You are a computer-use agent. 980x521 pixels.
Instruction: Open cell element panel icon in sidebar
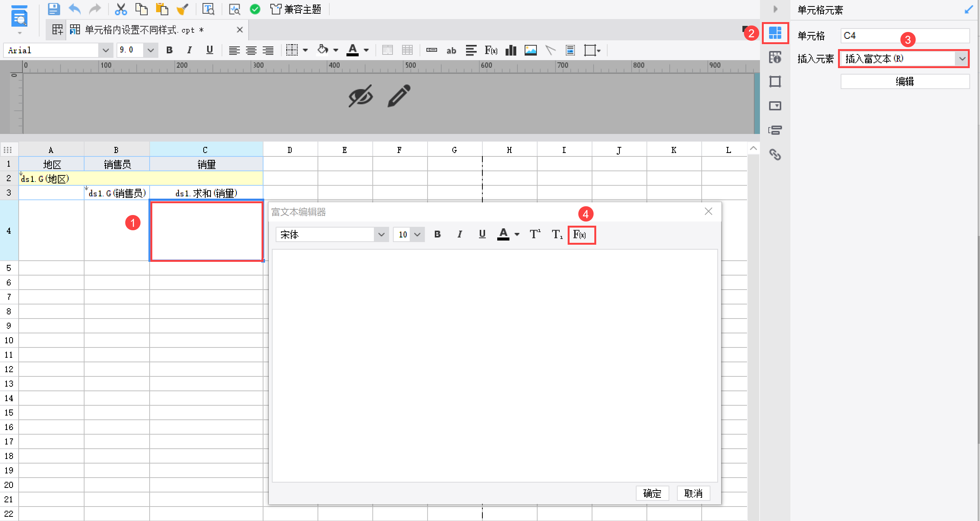[x=775, y=33]
